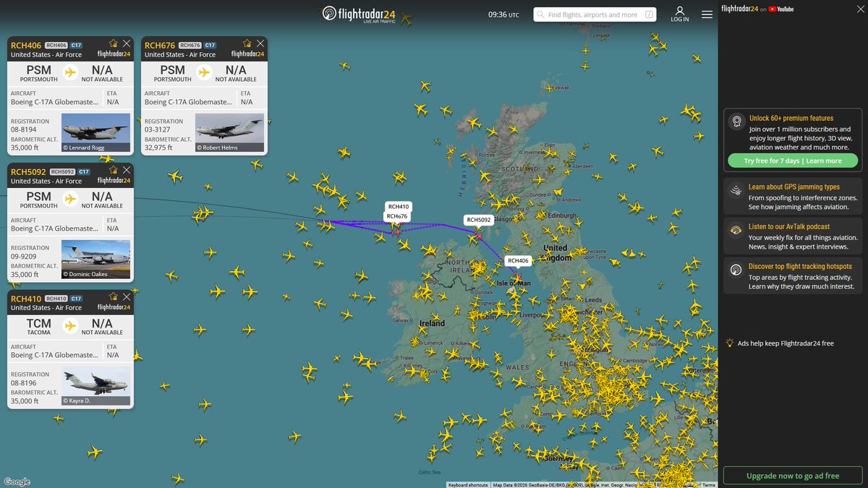Click Upgrade now to go ad free
The width and height of the screenshot is (868, 488).
(x=793, y=476)
